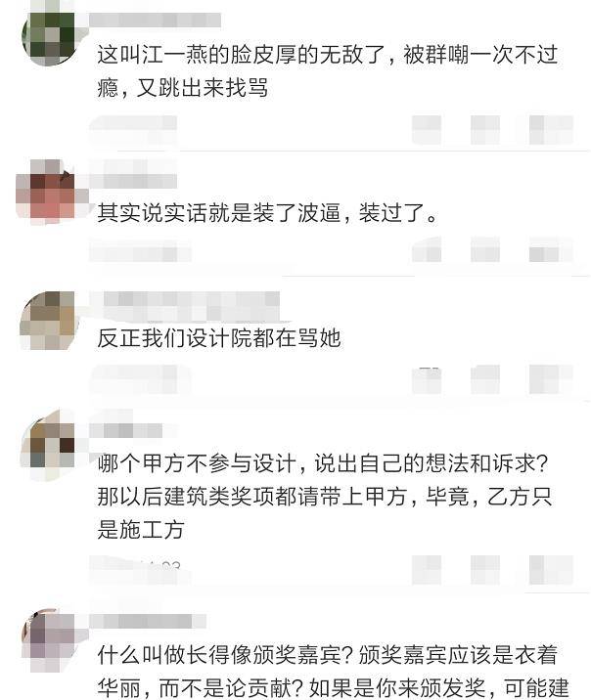Like the 甲方不参与设计 comment
591x700 pixels.
click(x=551, y=570)
